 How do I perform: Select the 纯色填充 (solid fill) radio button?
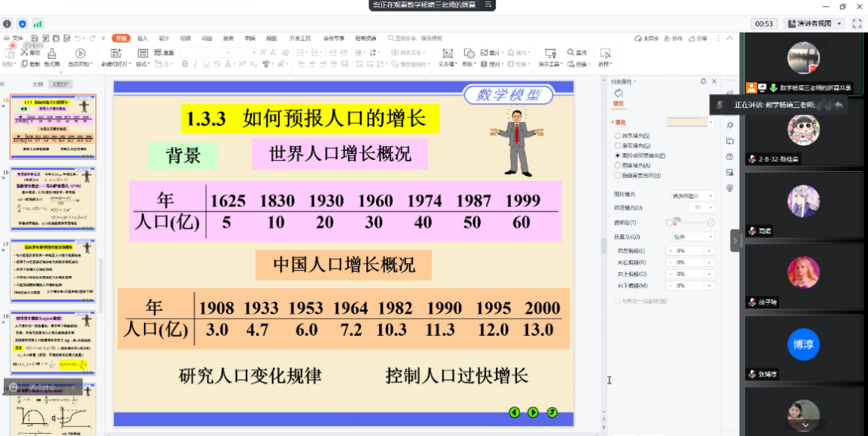click(x=616, y=136)
